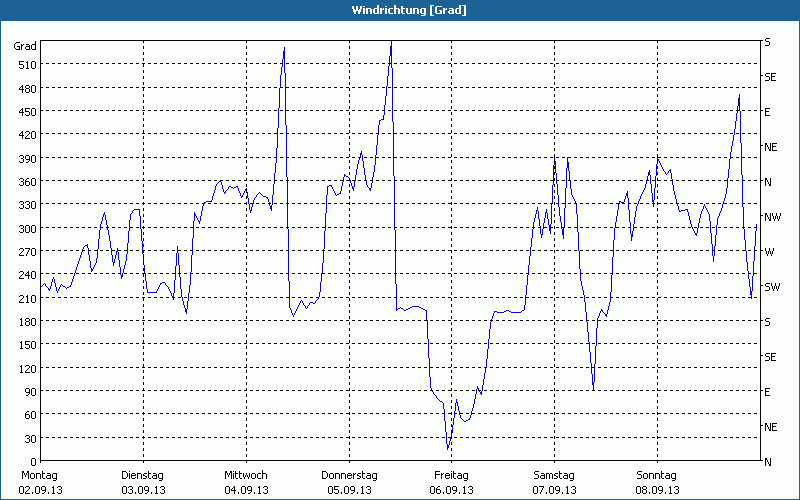Click the date '04.09.13'

[x=246, y=490]
